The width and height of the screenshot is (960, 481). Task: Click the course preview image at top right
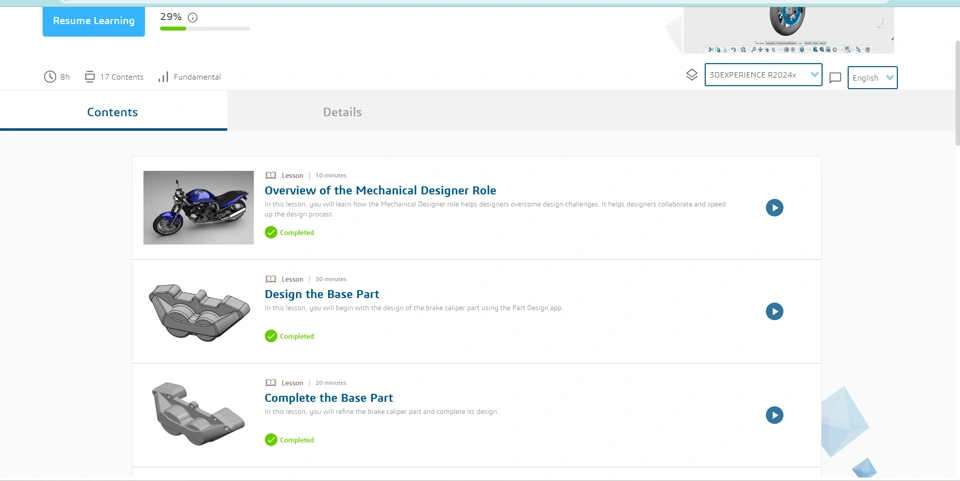coord(788,27)
